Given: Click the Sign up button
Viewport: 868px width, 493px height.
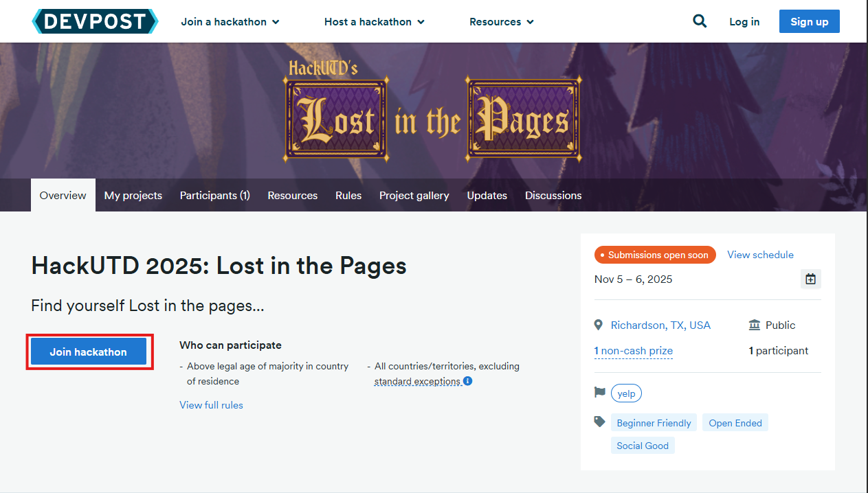Looking at the screenshot, I should click(809, 21).
